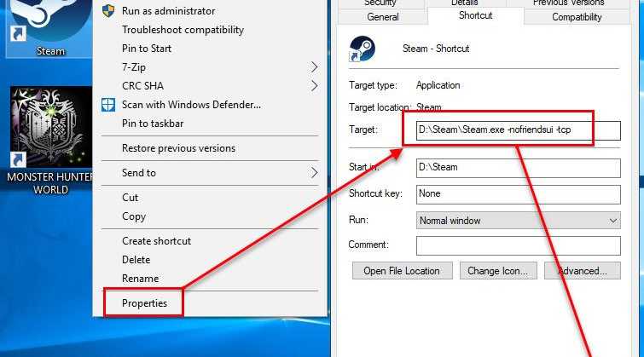Select the Monster Hunter World desktop icon
The width and height of the screenshot is (644, 357).
click(51, 140)
